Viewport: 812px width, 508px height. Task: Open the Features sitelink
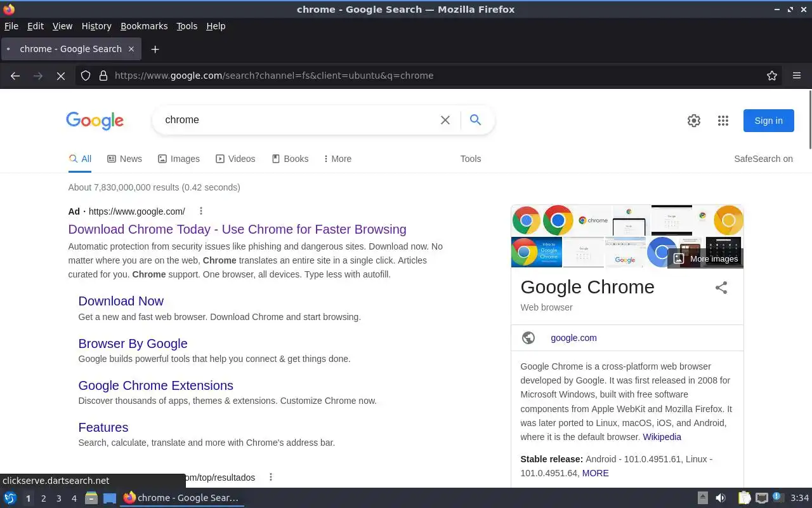(103, 427)
